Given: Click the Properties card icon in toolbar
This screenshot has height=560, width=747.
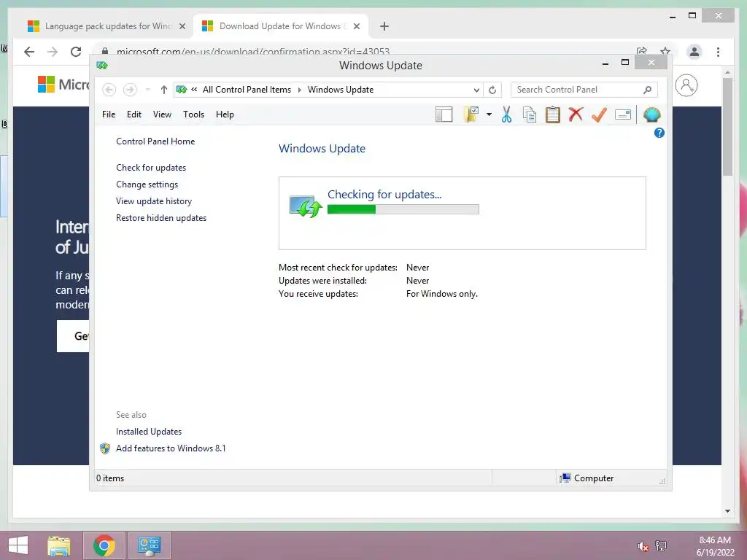Looking at the screenshot, I should (x=623, y=114).
